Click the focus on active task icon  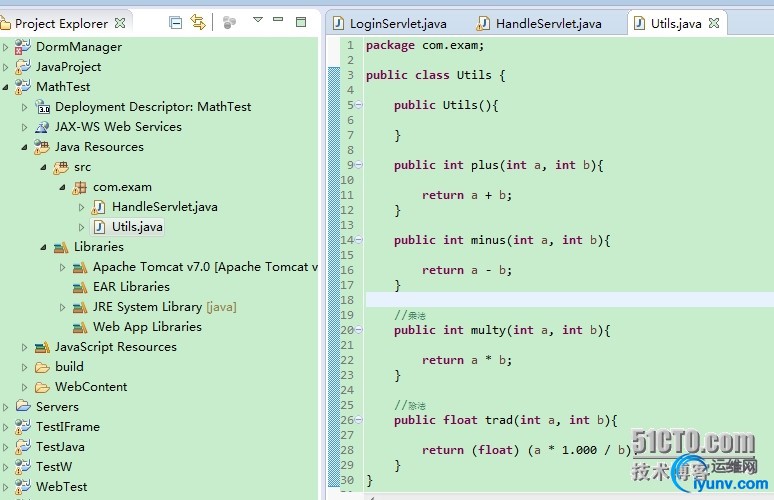click(x=229, y=23)
